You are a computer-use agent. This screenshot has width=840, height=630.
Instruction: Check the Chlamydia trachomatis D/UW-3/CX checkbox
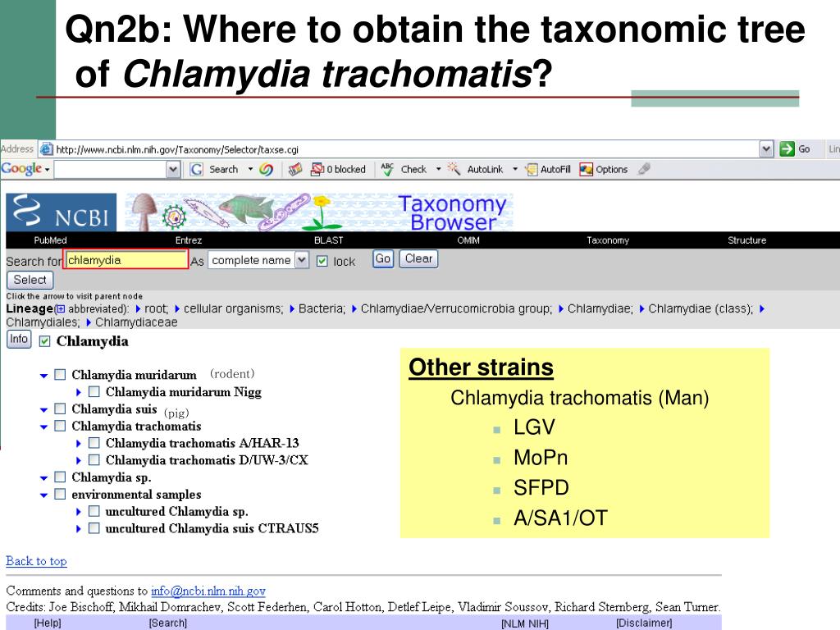(x=94, y=459)
